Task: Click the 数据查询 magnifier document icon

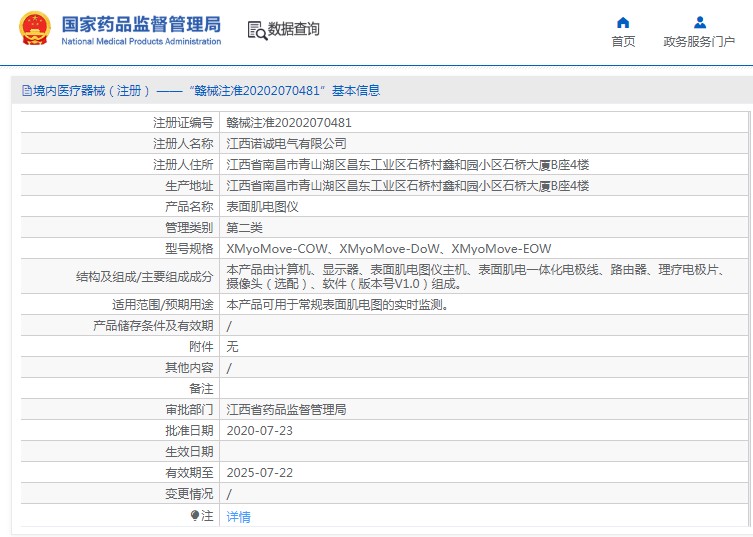Action: tap(257, 30)
